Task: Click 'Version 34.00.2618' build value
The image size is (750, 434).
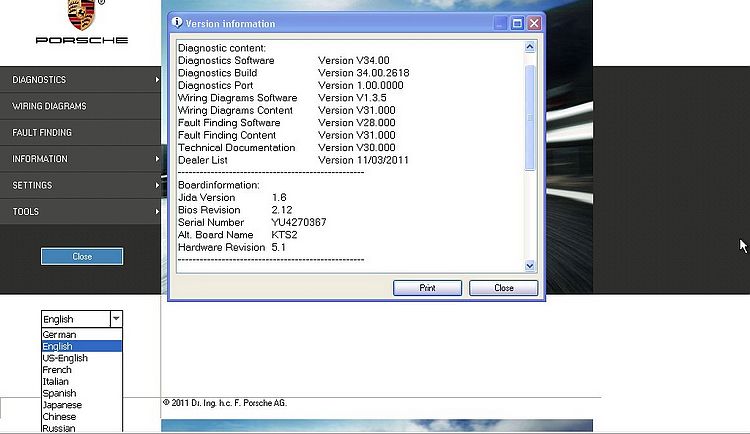Action: [364, 73]
